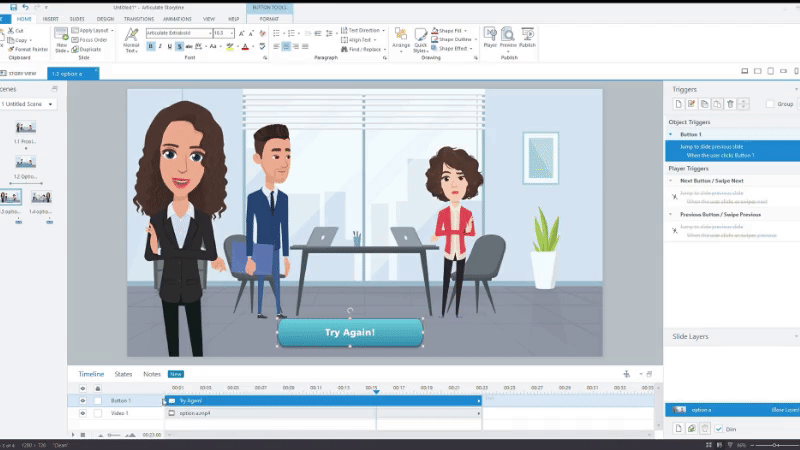
Task: Select the Format Painter tool
Action: point(28,48)
